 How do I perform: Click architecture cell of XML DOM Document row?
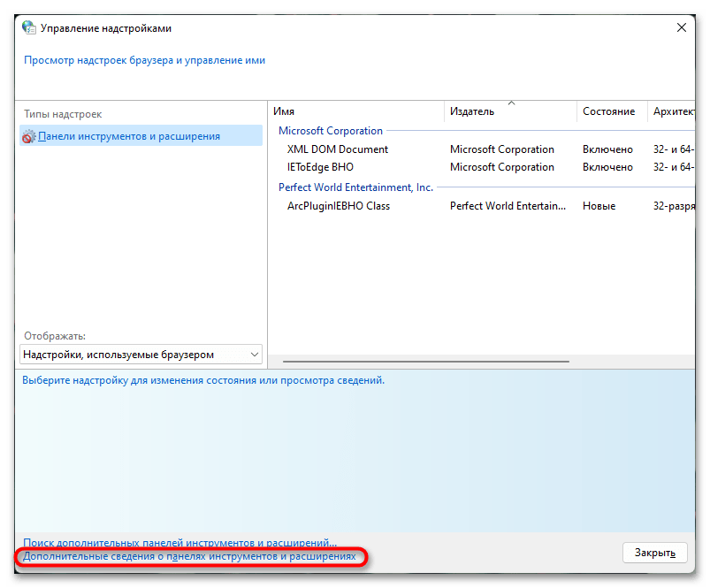(x=674, y=149)
